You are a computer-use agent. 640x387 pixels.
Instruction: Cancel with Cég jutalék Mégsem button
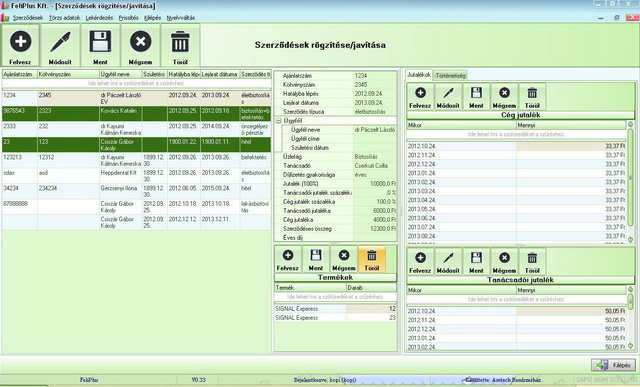504,97
